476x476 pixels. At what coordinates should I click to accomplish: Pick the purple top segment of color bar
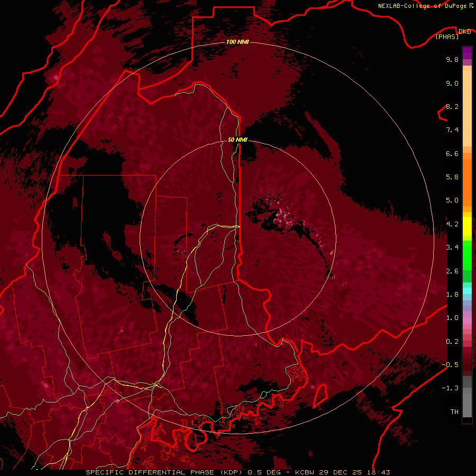pos(467,53)
